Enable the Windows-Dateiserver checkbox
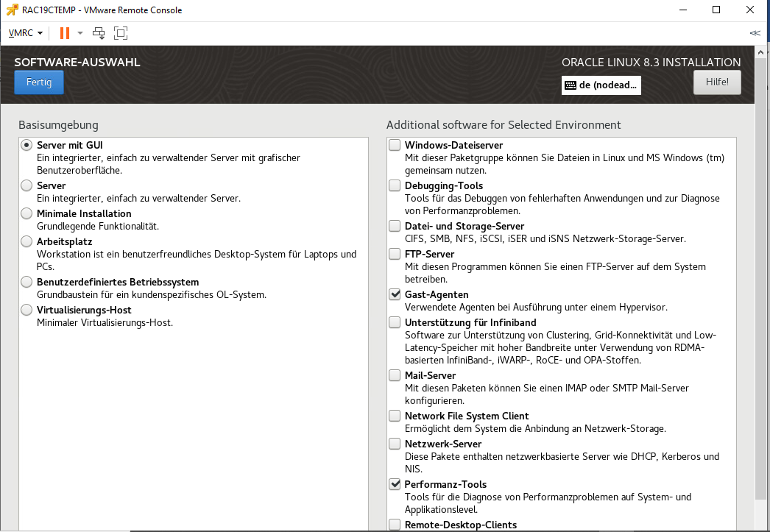770x532 pixels. pyautogui.click(x=395, y=145)
